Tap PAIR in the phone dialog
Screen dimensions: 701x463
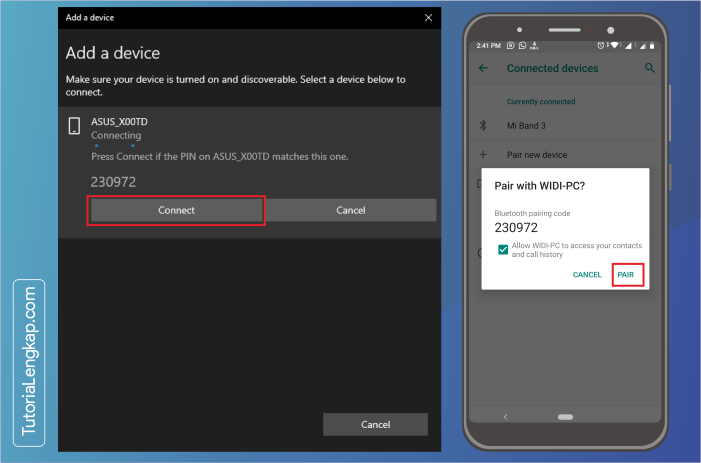[626, 274]
